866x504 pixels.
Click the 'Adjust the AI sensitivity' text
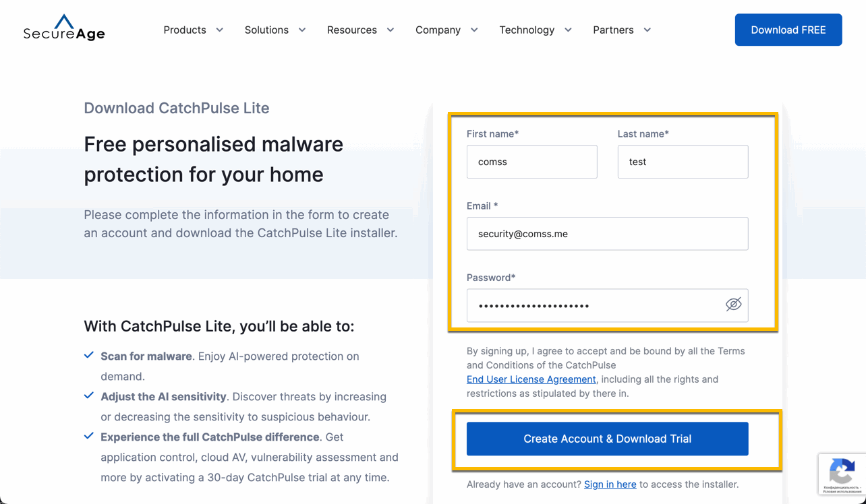[164, 397]
